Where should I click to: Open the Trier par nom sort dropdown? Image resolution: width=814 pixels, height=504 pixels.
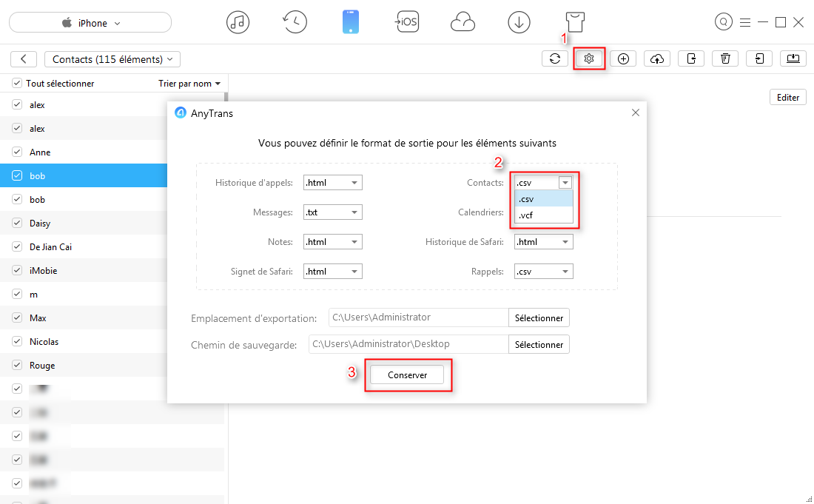click(189, 83)
